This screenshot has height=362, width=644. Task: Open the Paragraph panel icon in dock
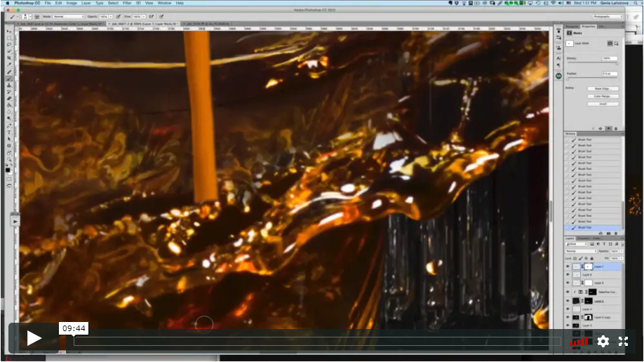[558, 65]
